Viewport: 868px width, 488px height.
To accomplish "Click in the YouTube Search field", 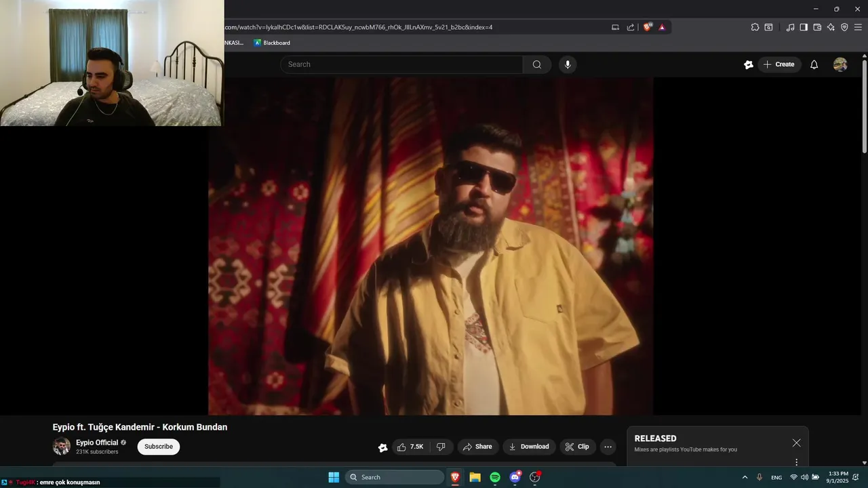I will click(x=401, y=64).
